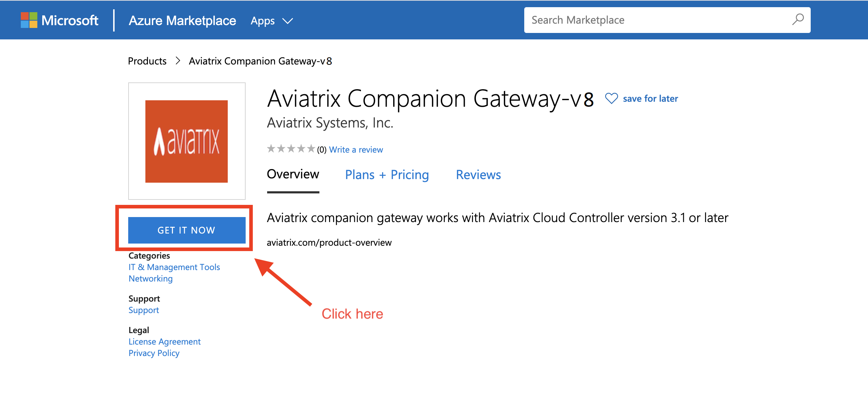Open the Apps dropdown
The image size is (868, 399).
(x=262, y=20)
